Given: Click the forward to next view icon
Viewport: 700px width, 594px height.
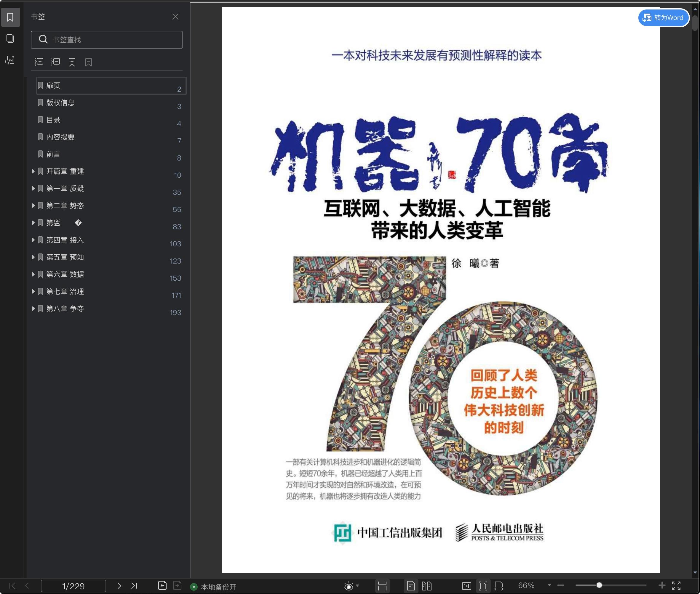Looking at the screenshot, I should pos(177,586).
